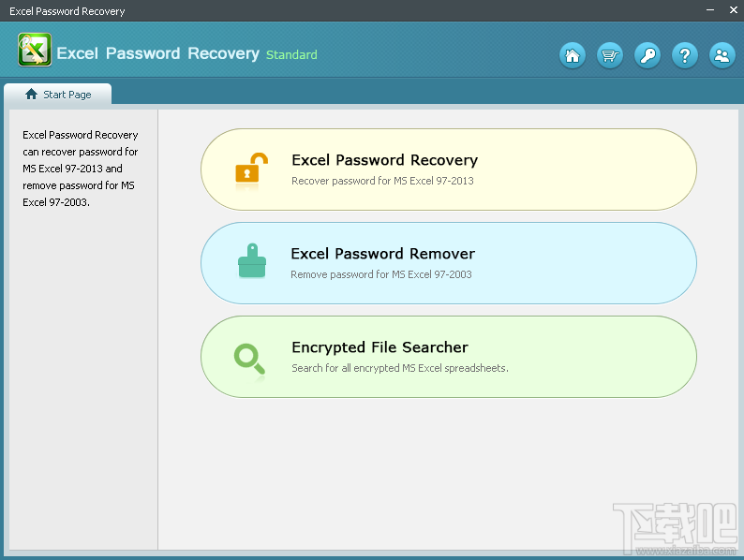Click the description text in the left panel
Screen dimensions: 744x560
pyautogui.click(x=81, y=169)
